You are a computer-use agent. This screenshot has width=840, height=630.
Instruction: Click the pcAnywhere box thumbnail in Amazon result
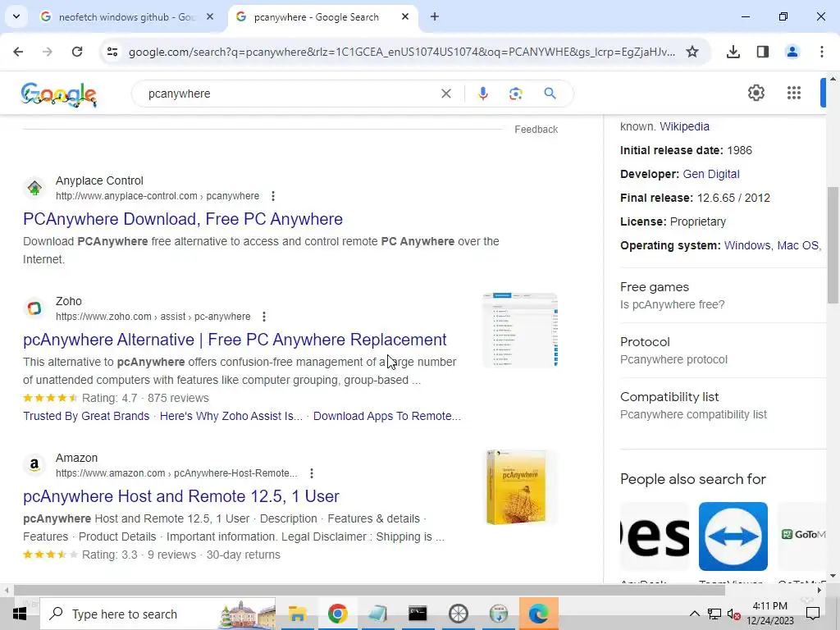tap(520, 487)
